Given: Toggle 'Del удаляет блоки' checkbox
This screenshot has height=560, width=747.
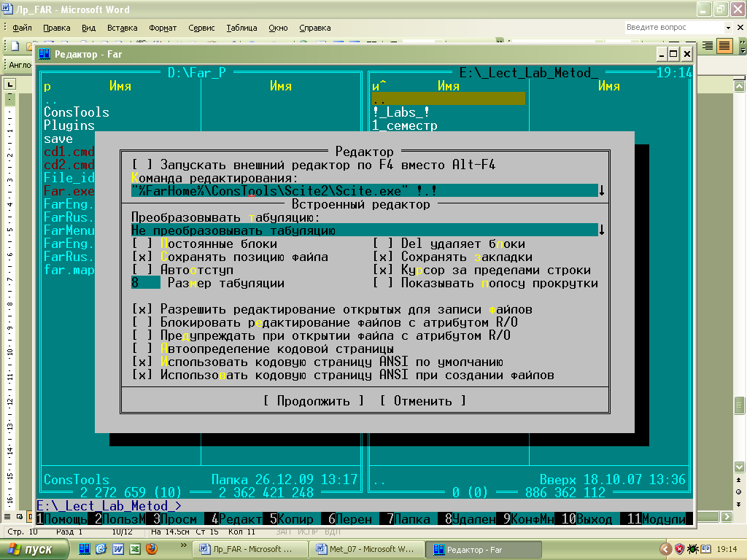Looking at the screenshot, I should [382, 244].
